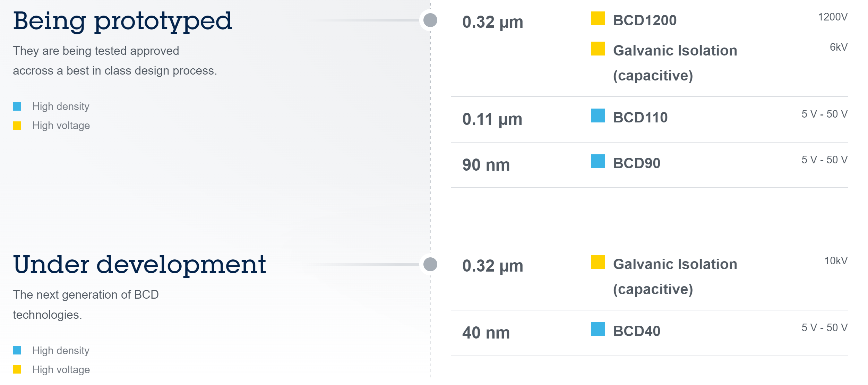The image size is (868, 385).
Task: Open the BCD40 technology entry
Action: tap(636, 331)
